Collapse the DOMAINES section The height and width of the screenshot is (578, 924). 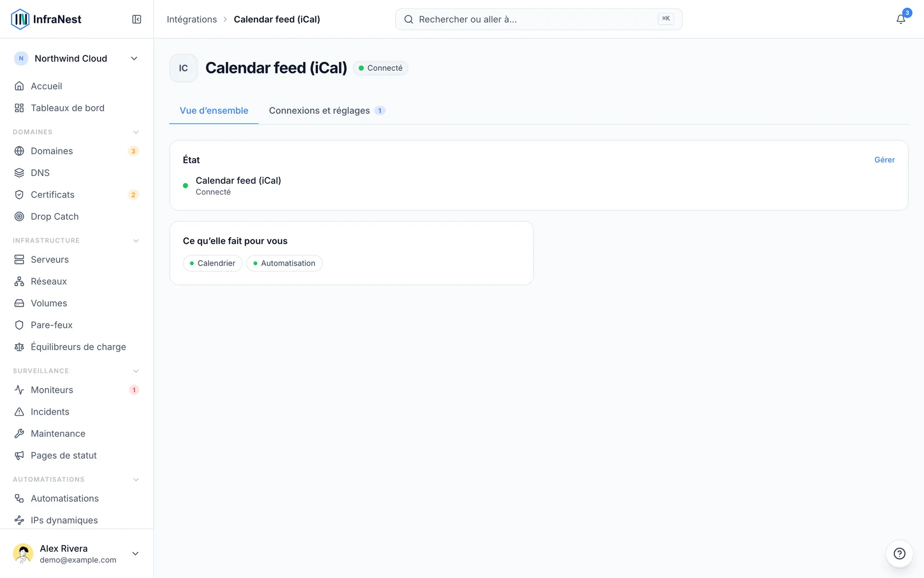(136, 132)
